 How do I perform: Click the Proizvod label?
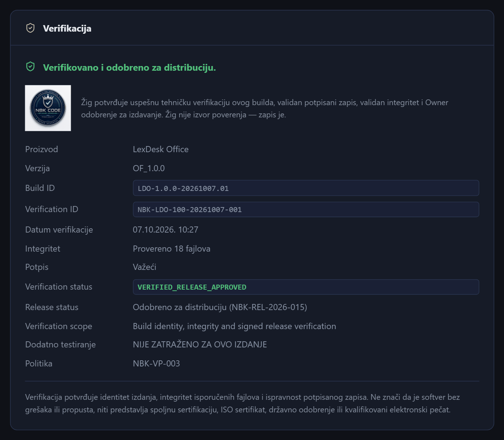coord(42,149)
